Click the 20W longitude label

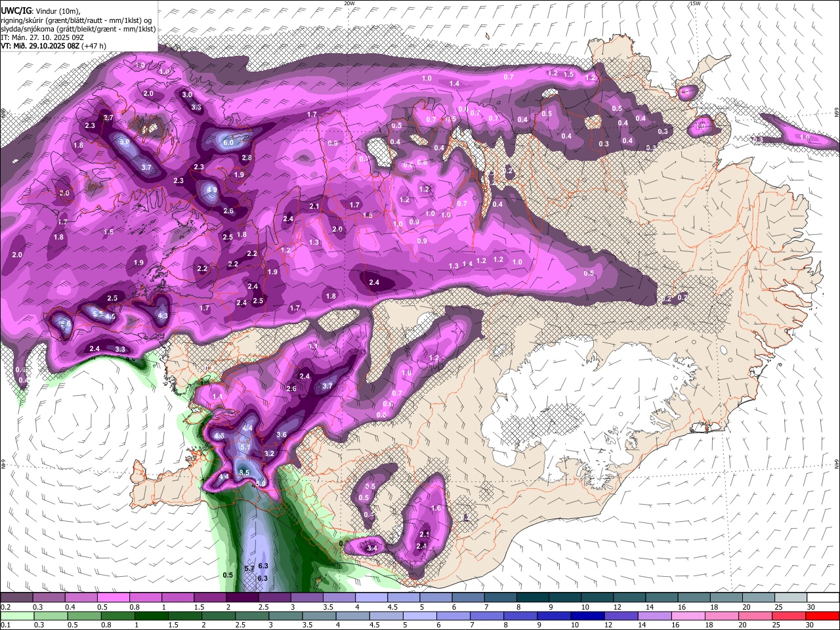[349, 3]
